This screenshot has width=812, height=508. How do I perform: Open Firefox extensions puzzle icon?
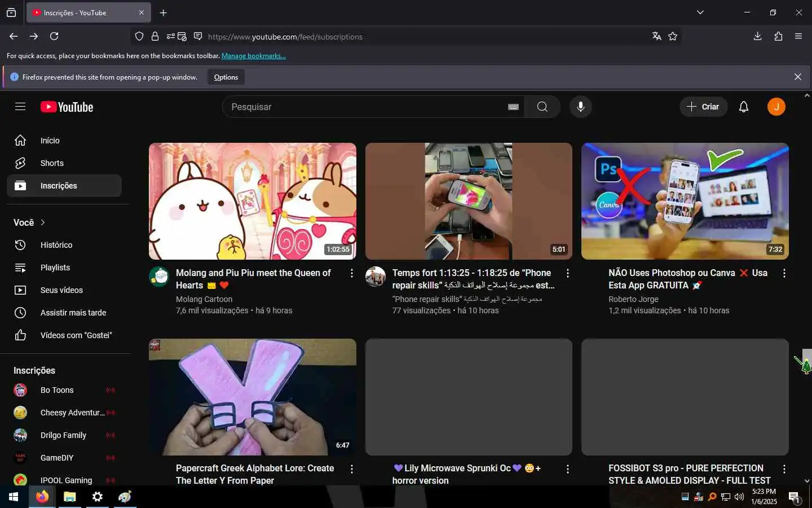coord(778,36)
